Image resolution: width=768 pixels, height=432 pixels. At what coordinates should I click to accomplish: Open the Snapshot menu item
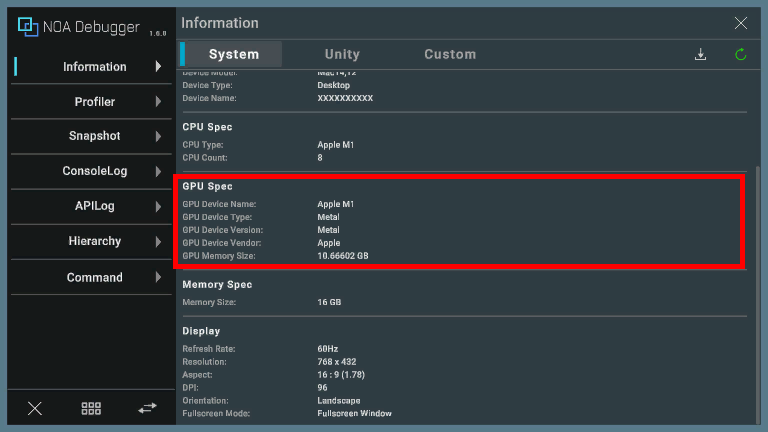pyautogui.click(x=91, y=136)
